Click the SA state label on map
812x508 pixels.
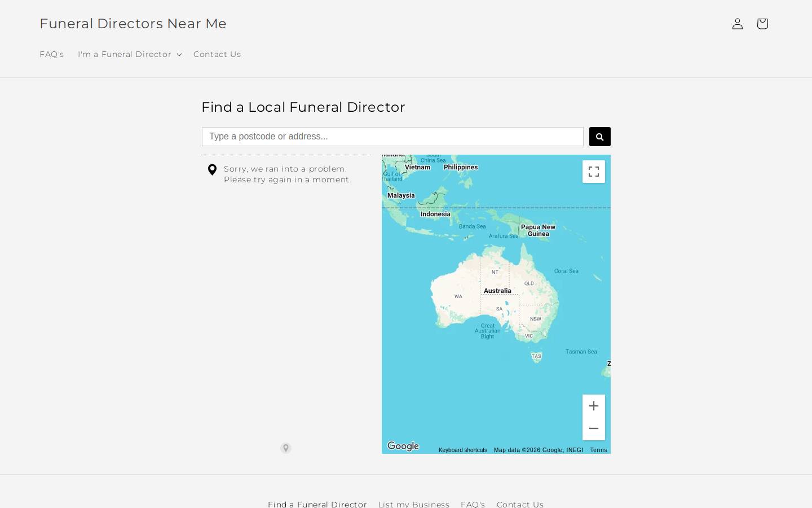pos(499,309)
